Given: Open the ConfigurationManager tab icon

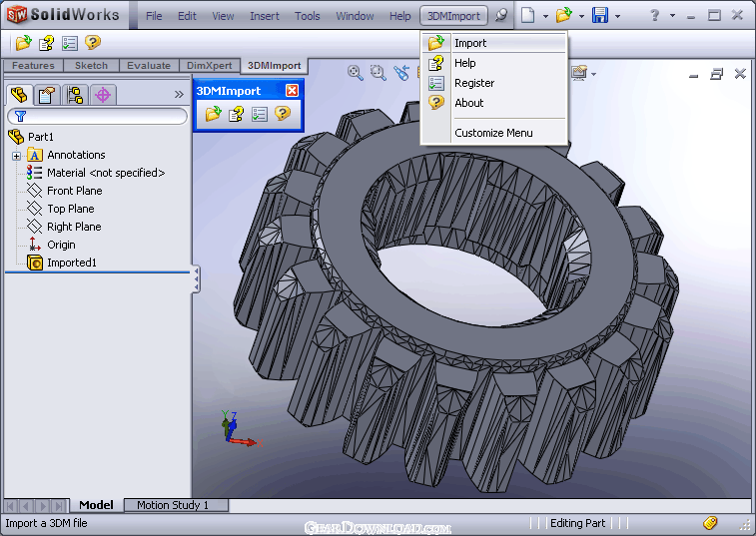Looking at the screenshot, I should click(75, 95).
